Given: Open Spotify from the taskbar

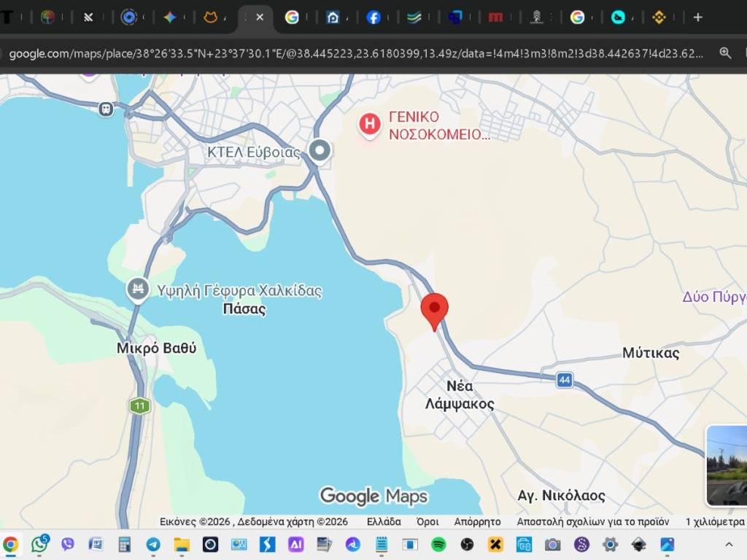Looking at the screenshot, I should (438, 544).
